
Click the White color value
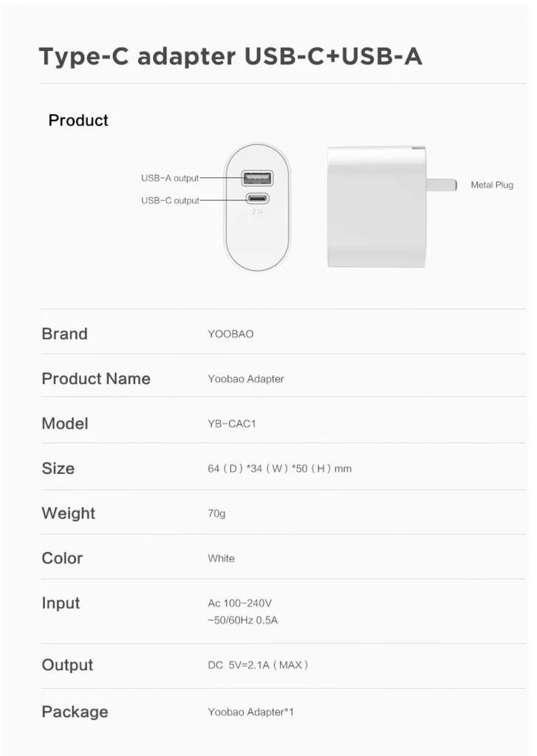pyautogui.click(x=221, y=558)
